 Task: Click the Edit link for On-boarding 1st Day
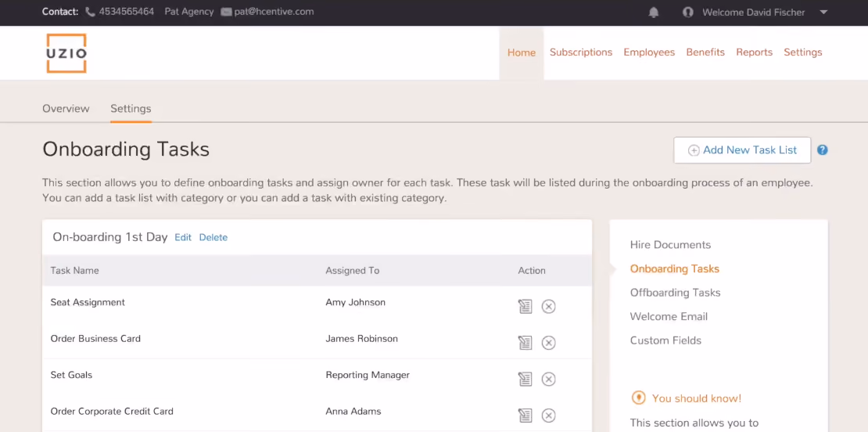[x=183, y=237]
